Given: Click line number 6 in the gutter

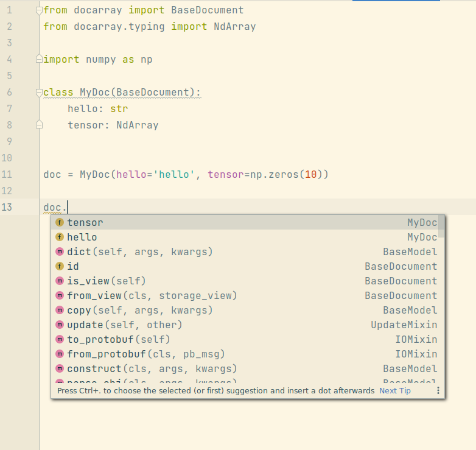Looking at the screenshot, I should (9, 92).
